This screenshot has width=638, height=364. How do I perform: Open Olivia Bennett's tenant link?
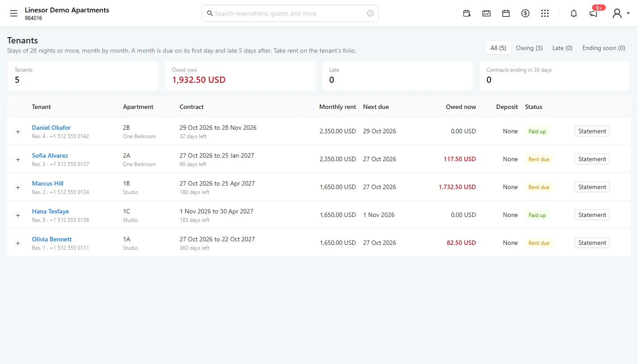52,239
